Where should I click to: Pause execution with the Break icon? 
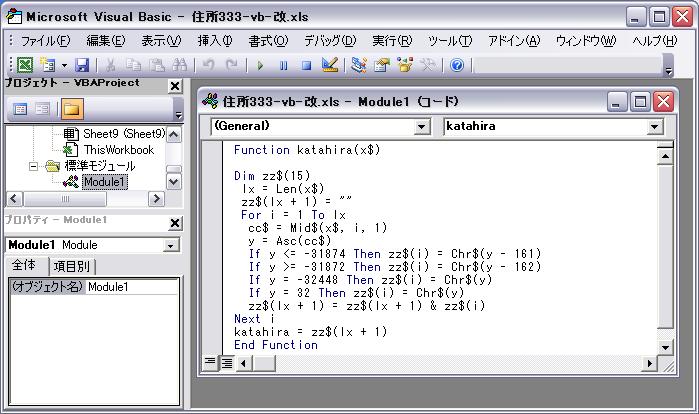(284, 66)
